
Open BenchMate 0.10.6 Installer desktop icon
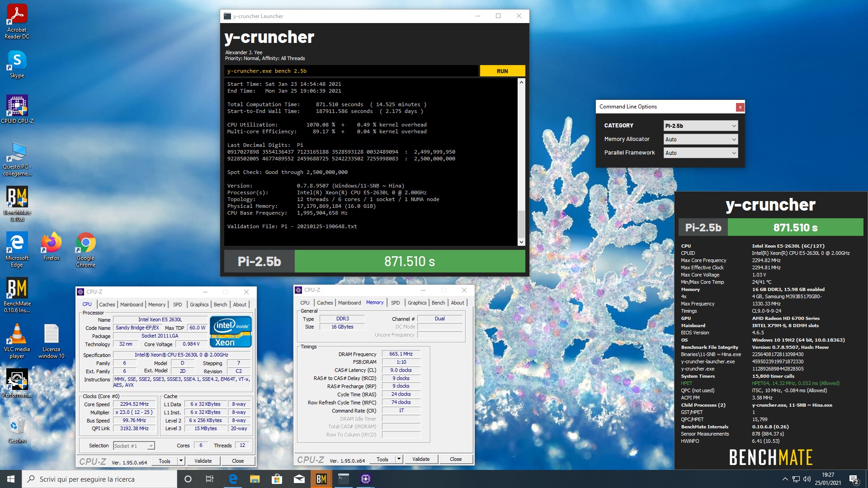[17, 295]
